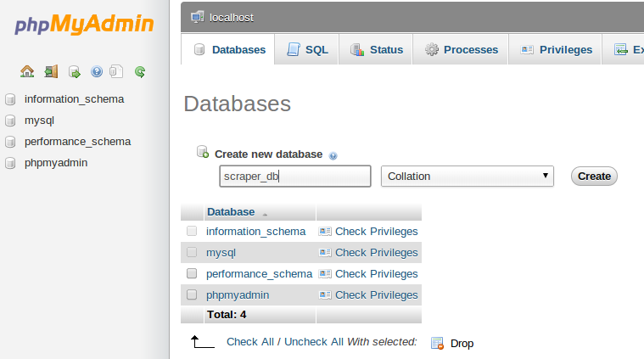This screenshot has height=359, width=644.
Task: Click the phpMyAdmin logo
Action: pyautogui.click(x=84, y=24)
